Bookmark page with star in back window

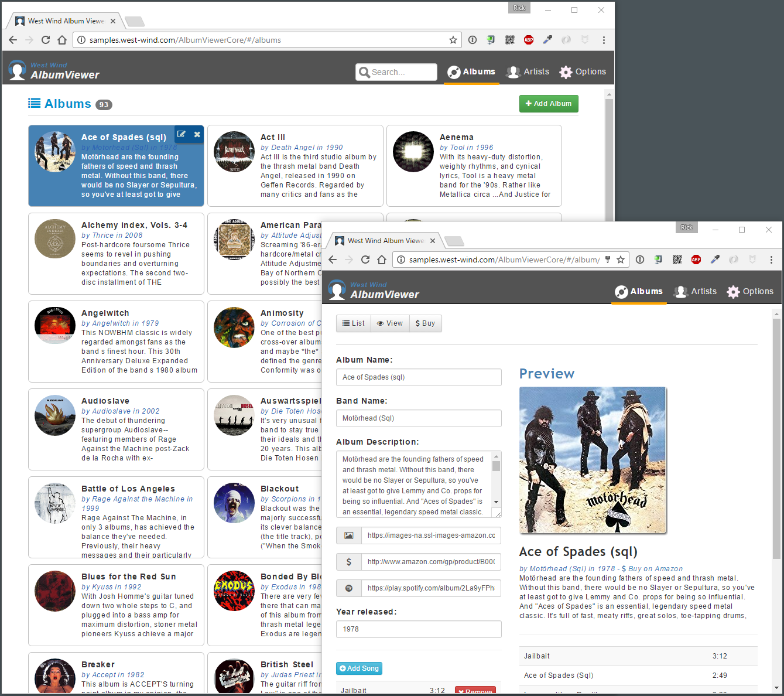coord(453,40)
